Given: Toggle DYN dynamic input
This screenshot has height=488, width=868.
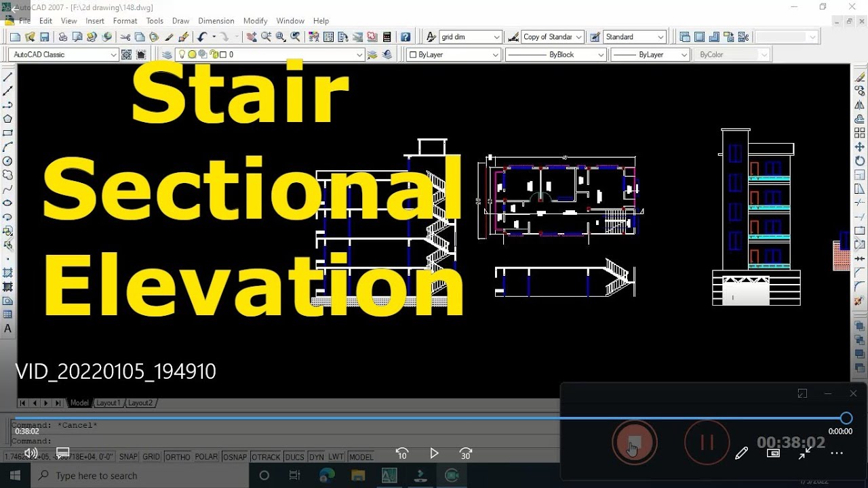Looking at the screenshot, I should (x=316, y=457).
